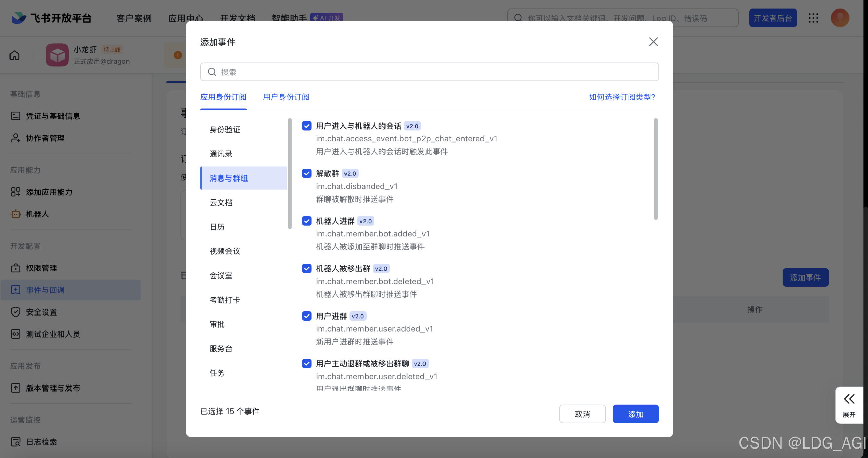Viewport: 868px width, 458px height.
Task: Select the 云文档 event category
Action: click(x=221, y=202)
